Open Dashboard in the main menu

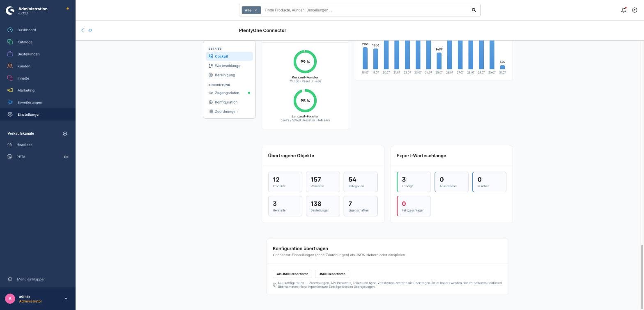pos(27,30)
